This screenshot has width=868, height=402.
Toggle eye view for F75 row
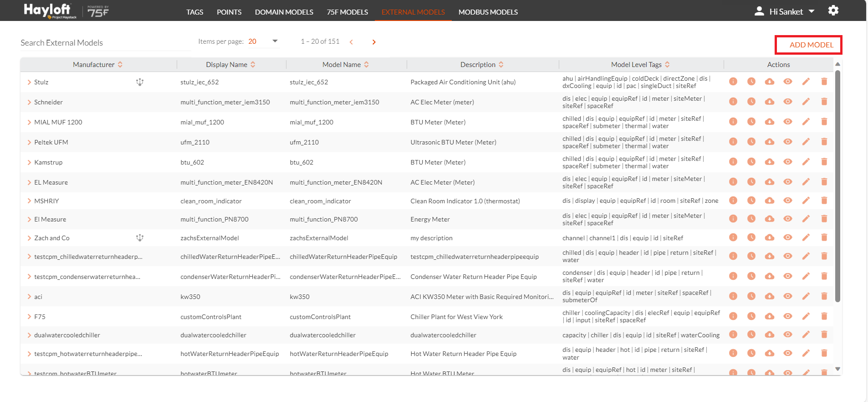tap(788, 316)
